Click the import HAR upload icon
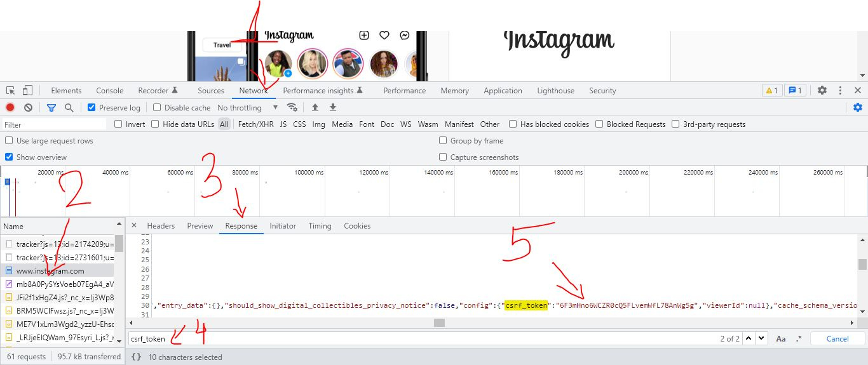The image size is (868, 365). point(315,107)
